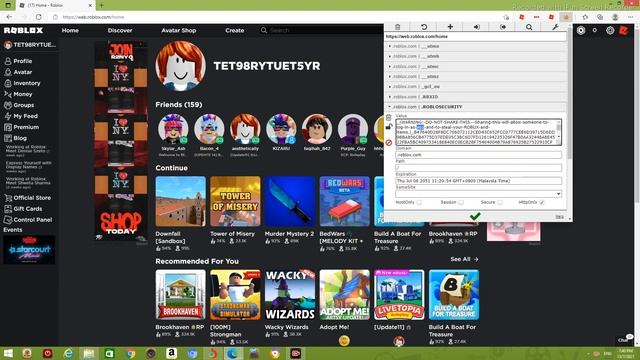Expand the __utma cookie row
This screenshot has width=640, height=360.
(476, 46)
